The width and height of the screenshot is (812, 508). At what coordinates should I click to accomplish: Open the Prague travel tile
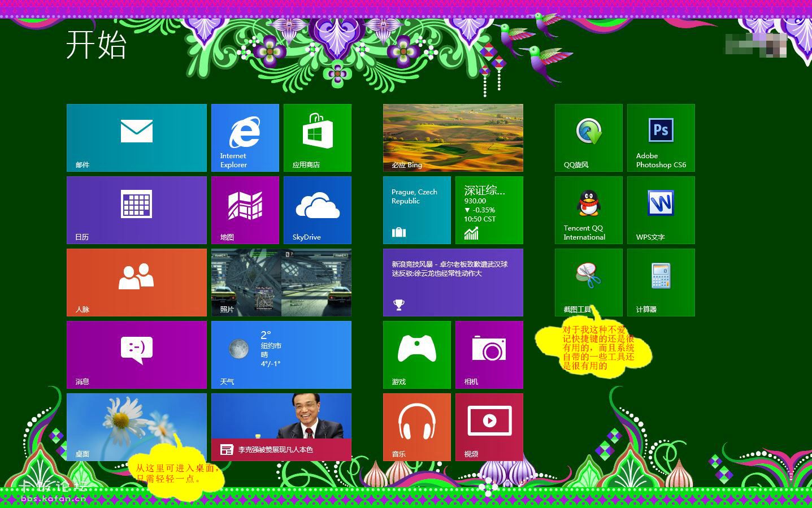pyautogui.click(x=417, y=210)
